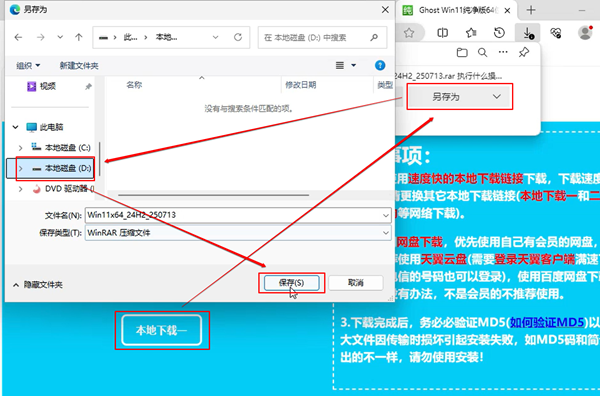This screenshot has height=396, width=600.
Task: Select the Ghost Win11 browser tab
Action: click(x=457, y=10)
